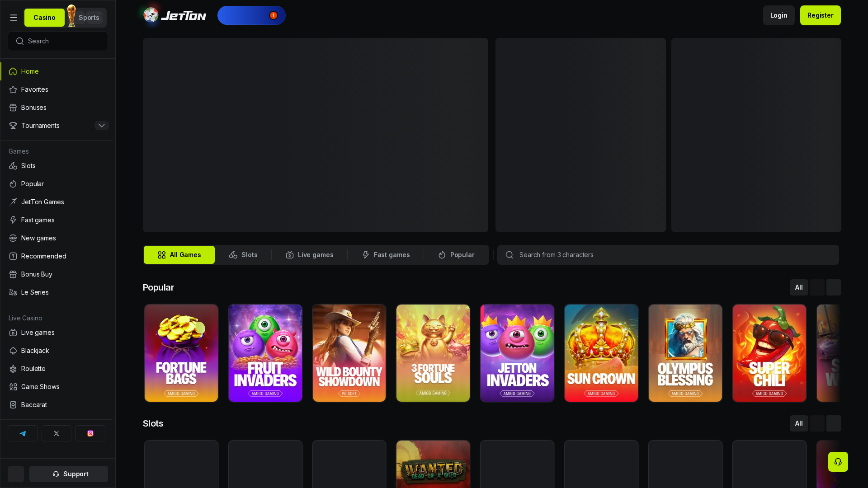Click the Support button in the sidebar

click(x=69, y=474)
